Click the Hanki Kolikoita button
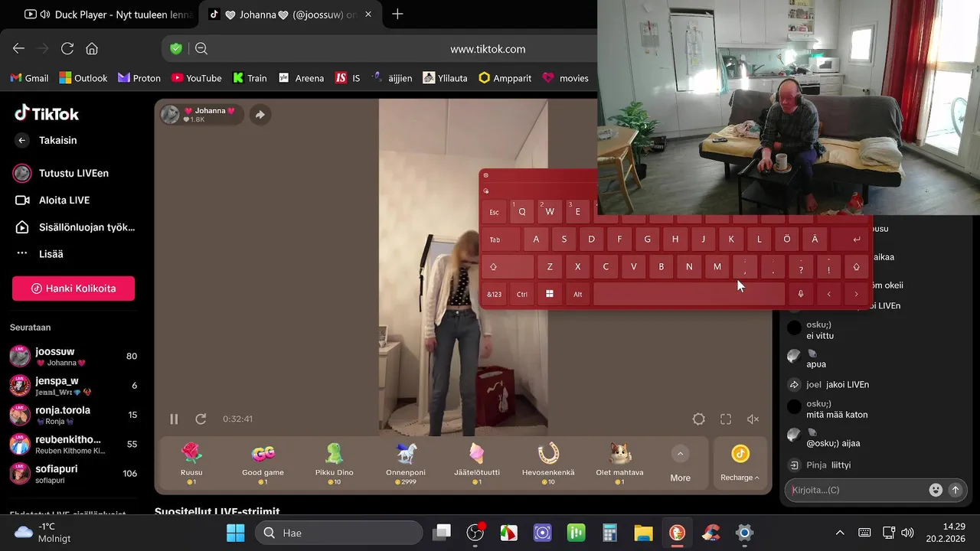 tap(73, 289)
